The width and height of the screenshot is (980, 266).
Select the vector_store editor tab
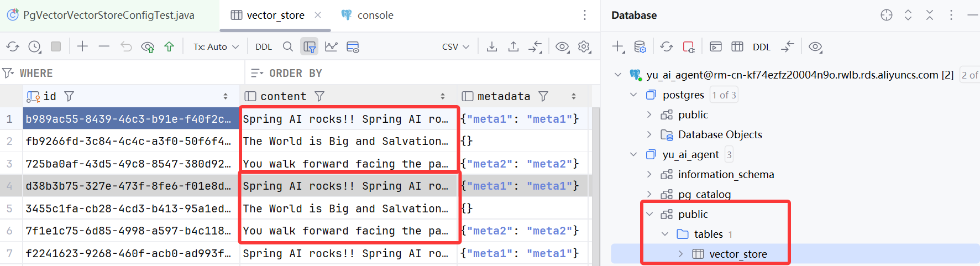point(275,15)
